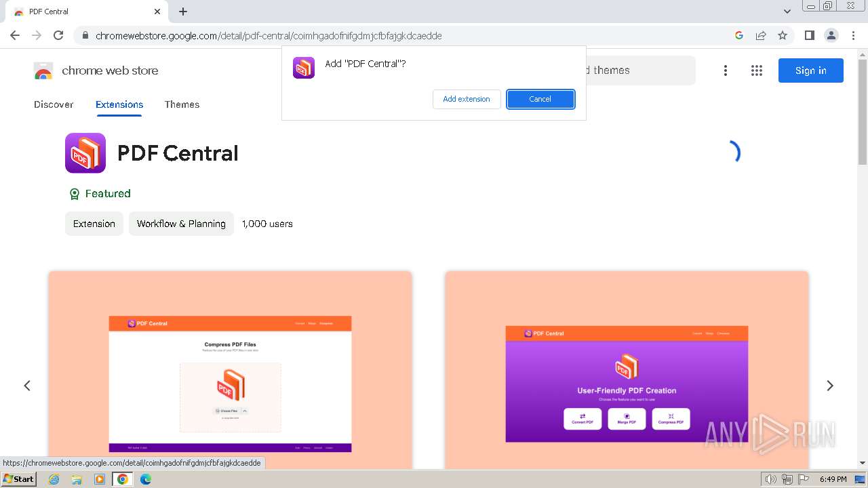
Task: Reload the current page
Action: tap(58, 35)
